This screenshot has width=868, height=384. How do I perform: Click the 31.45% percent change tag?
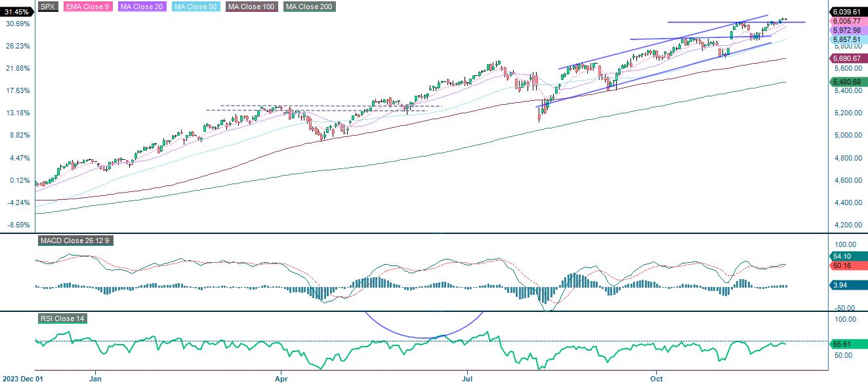tap(17, 12)
